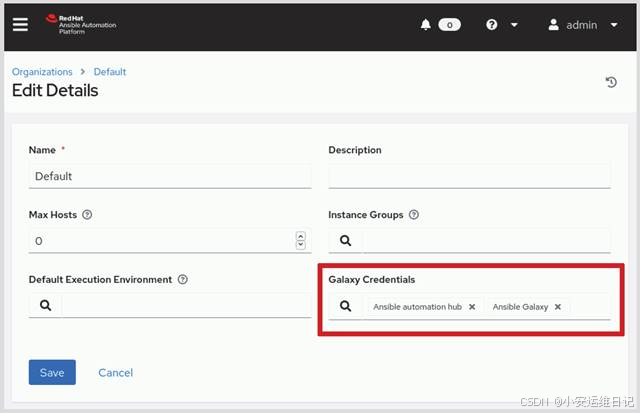The height and width of the screenshot is (413, 640).
Task: Expand the admin user dropdown arrow
Action: point(614,25)
